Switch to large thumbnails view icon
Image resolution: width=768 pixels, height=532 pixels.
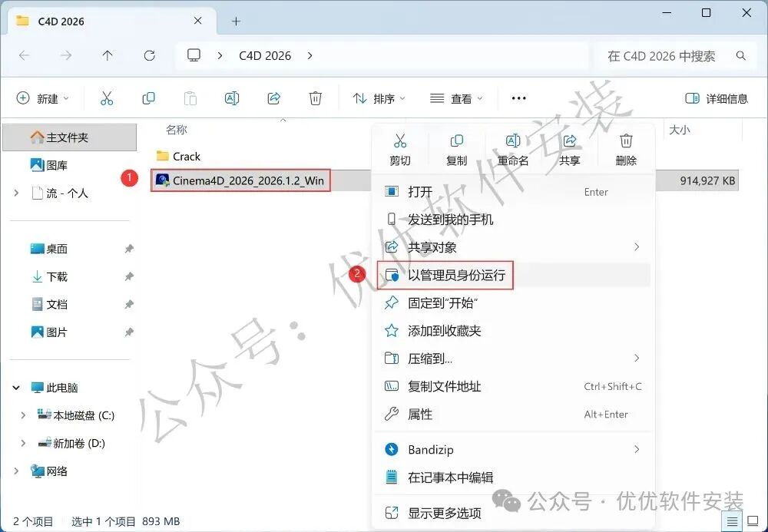753,521
